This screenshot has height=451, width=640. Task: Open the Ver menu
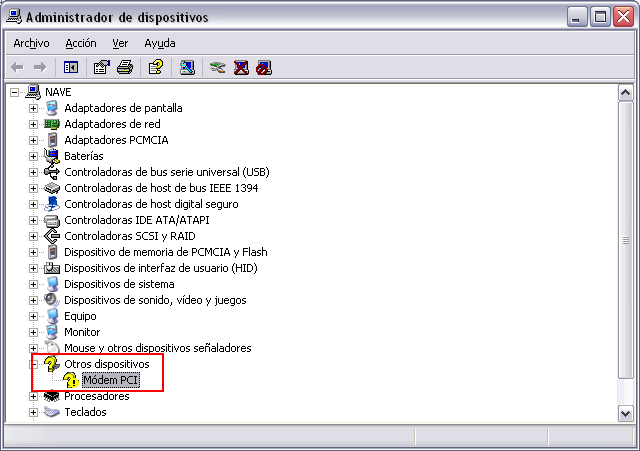120,43
